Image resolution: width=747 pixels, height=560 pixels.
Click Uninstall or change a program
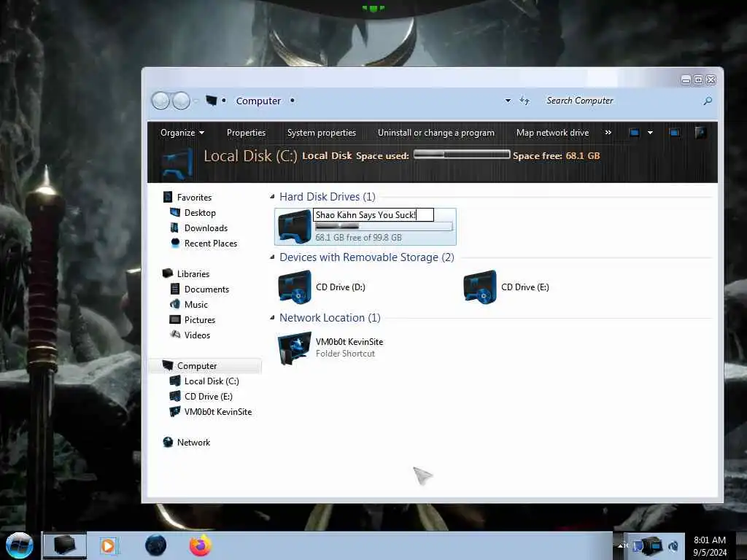pyautogui.click(x=436, y=133)
